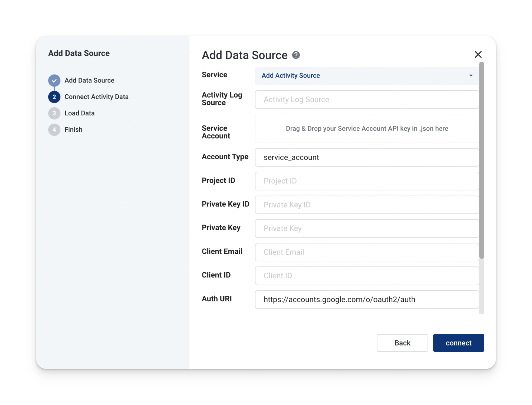Click the step 4 circle icon
532x405 pixels.
[54, 130]
